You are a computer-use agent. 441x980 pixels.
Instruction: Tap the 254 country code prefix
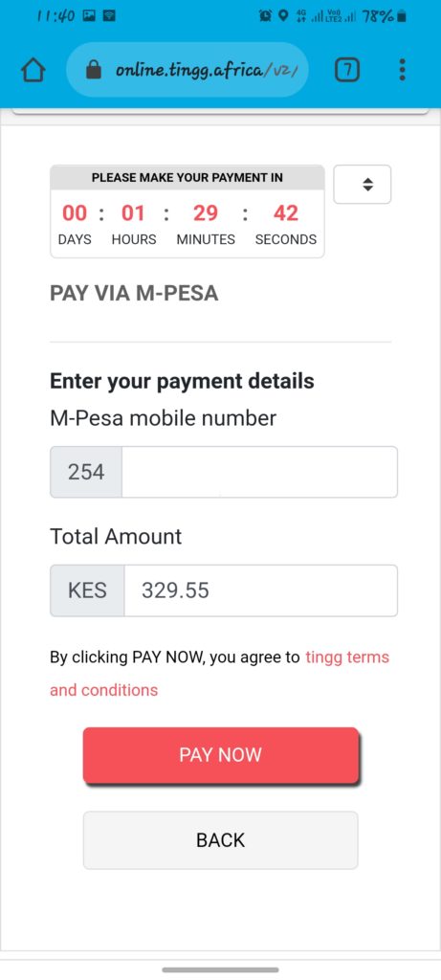tap(86, 472)
